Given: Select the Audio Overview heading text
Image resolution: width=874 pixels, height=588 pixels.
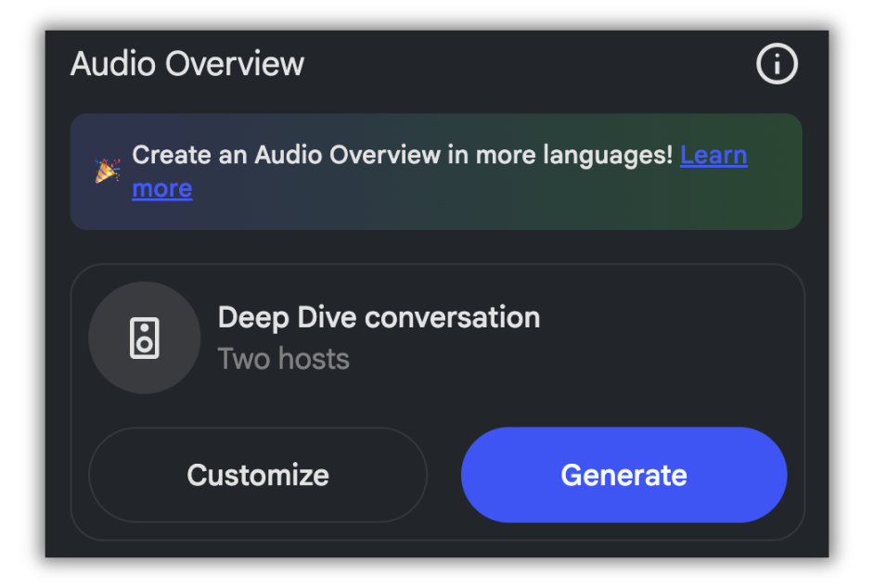Looking at the screenshot, I should (187, 64).
